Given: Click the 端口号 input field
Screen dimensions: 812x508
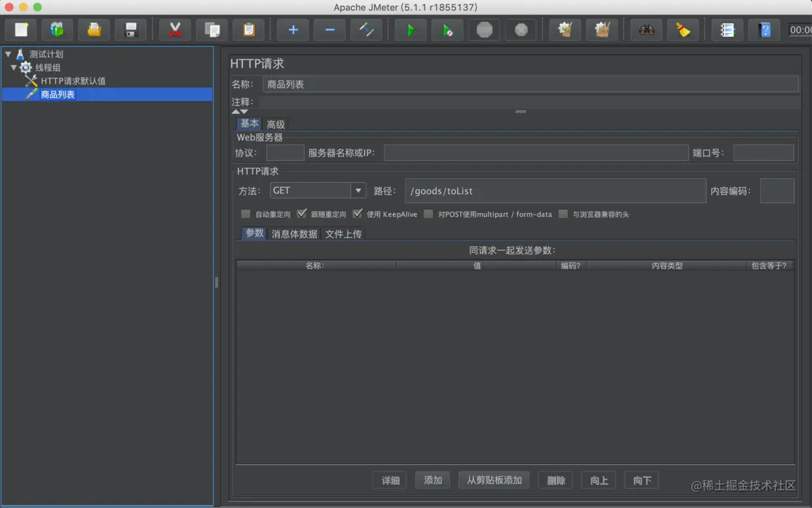Looking at the screenshot, I should (x=764, y=153).
